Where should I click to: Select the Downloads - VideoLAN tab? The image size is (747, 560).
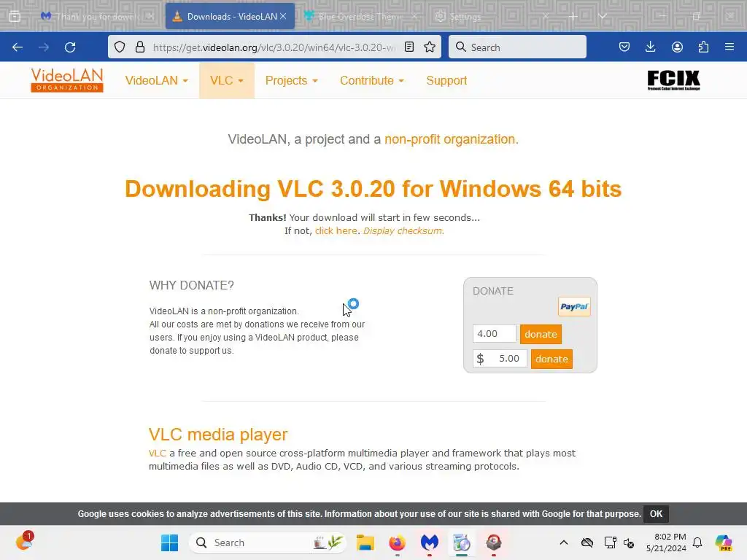[x=230, y=16]
